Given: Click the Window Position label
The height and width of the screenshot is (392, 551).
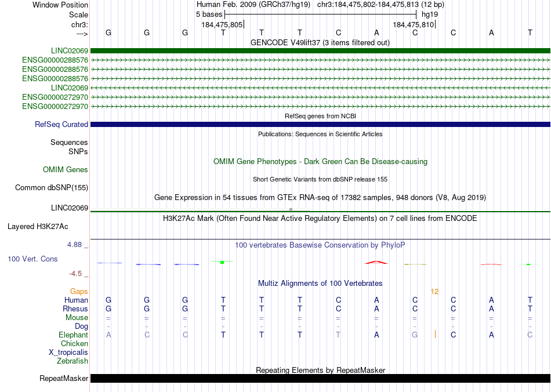Looking at the screenshot, I should tap(60, 5).
